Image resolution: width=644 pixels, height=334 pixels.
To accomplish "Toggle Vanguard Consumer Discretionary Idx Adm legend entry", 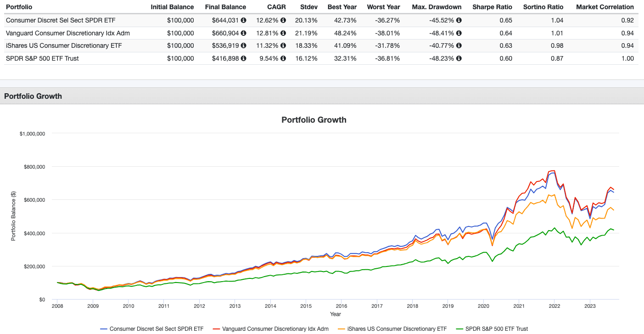I will coord(270,328).
